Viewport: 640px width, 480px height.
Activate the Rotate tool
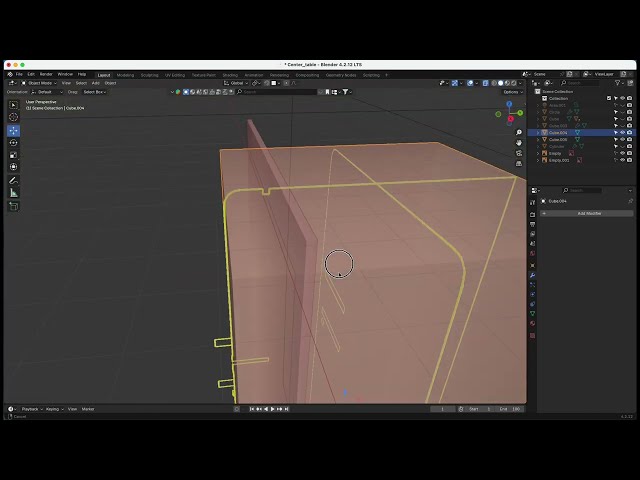click(13, 143)
